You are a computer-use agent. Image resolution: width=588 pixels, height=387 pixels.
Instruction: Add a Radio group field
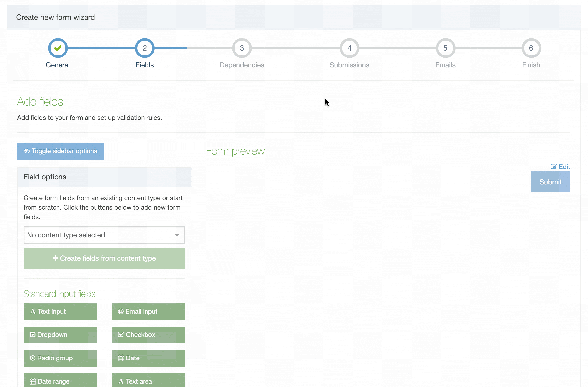tap(60, 358)
